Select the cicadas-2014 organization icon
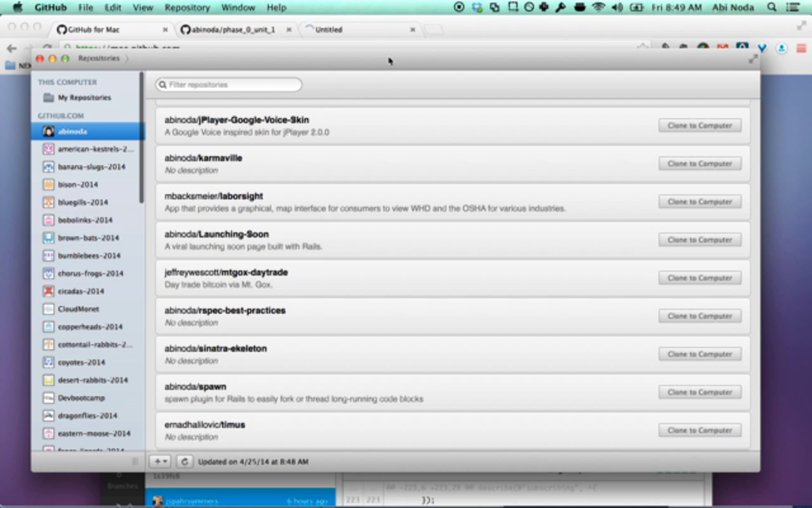Viewport: 812px width, 508px height. pyautogui.click(x=48, y=291)
